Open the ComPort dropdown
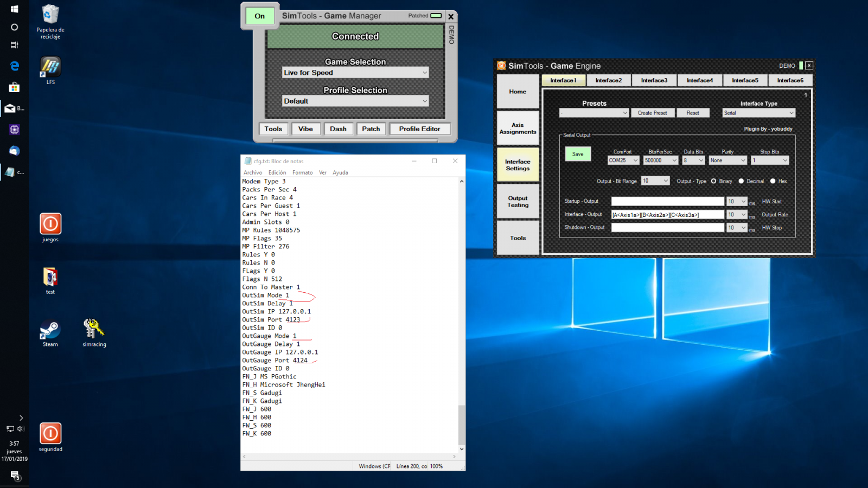The image size is (868, 488). [623, 160]
